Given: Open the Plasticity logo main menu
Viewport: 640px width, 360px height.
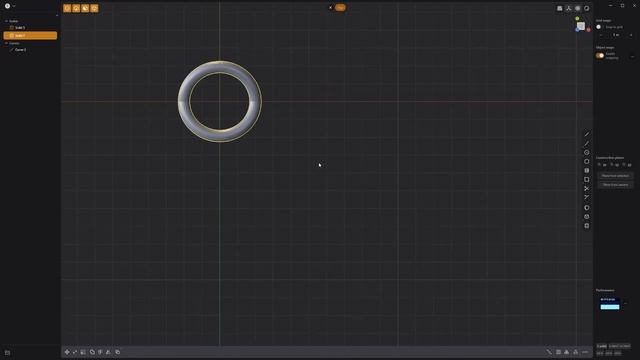Looking at the screenshot, I should pyautogui.click(x=7, y=6).
